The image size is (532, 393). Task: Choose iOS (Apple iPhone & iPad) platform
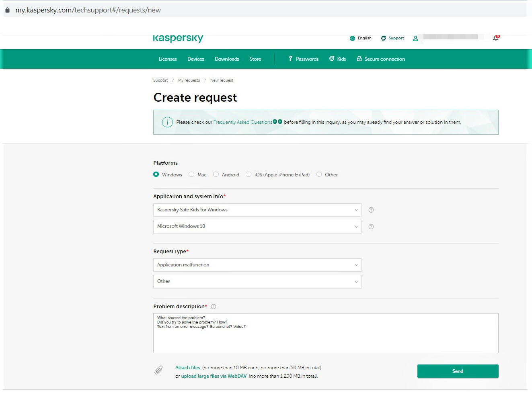point(249,174)
